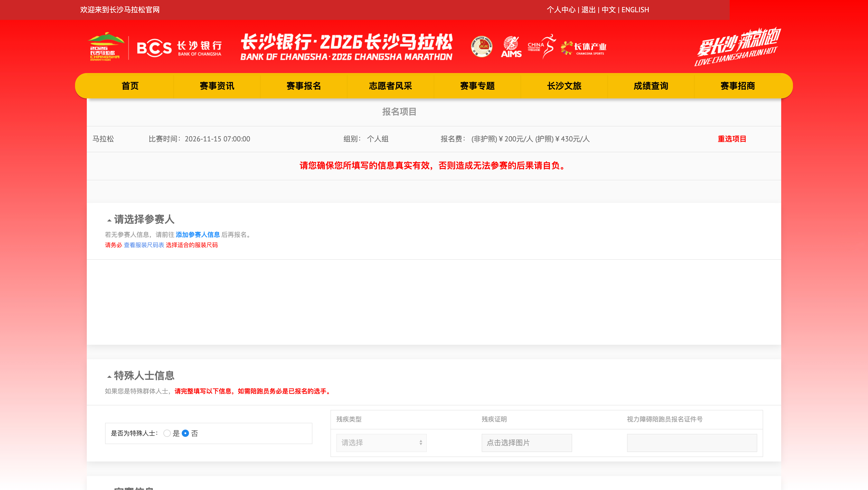Screen dimensions: 868x490
Task: Switch language to ENGLISH
Action: [x=635, y=10]
